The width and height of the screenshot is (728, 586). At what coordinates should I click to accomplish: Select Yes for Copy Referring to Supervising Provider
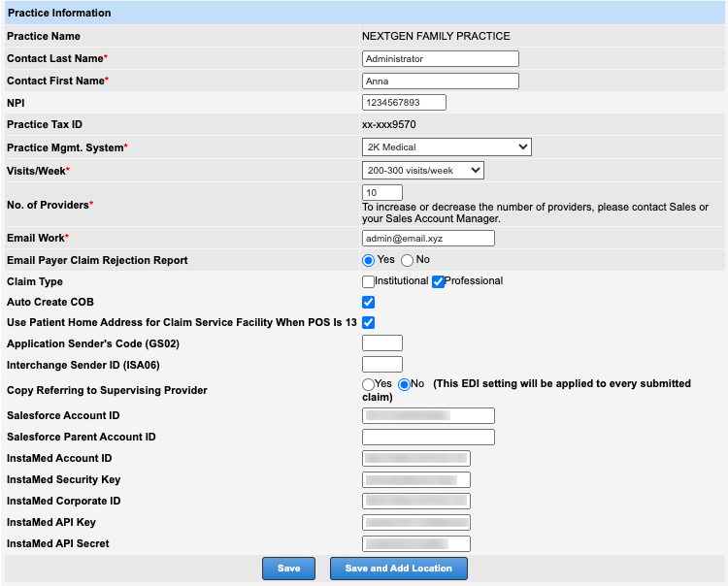click(x=369, y=384)
